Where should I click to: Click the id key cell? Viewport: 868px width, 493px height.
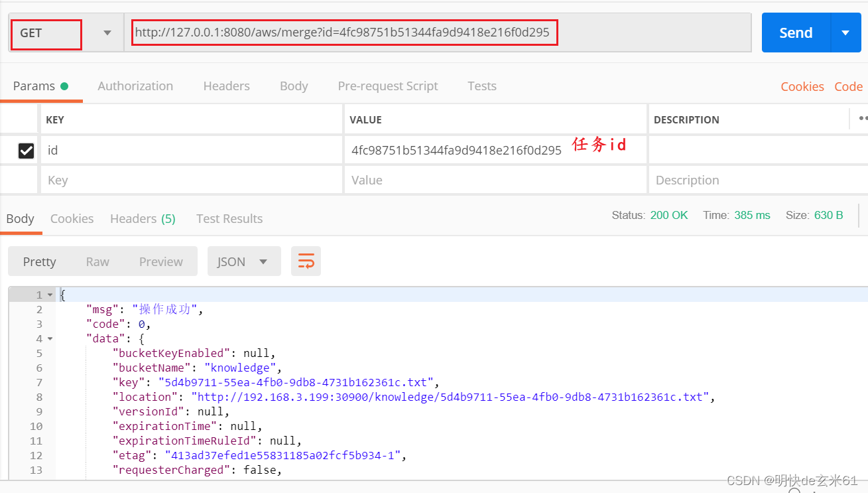coord(191,151)
